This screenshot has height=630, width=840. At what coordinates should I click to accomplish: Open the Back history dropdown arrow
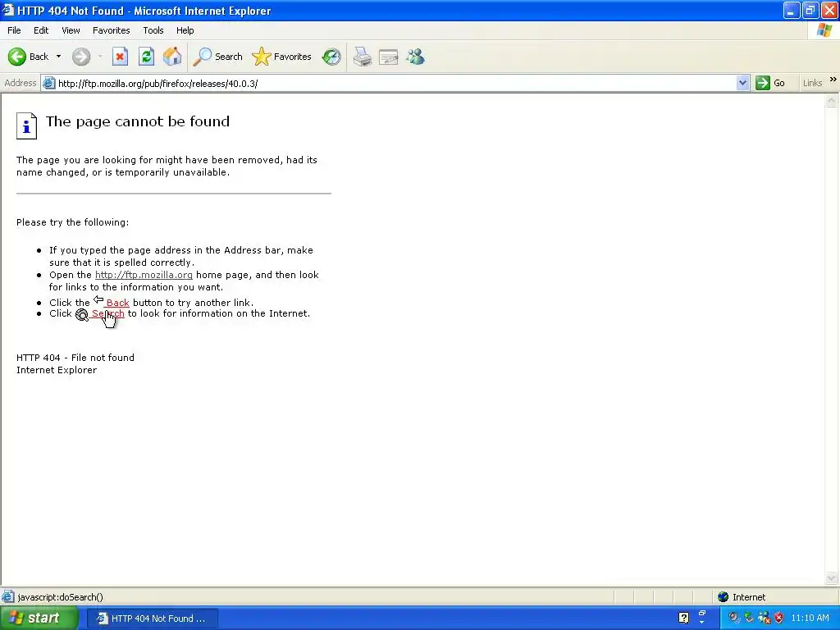click(58, 57)
